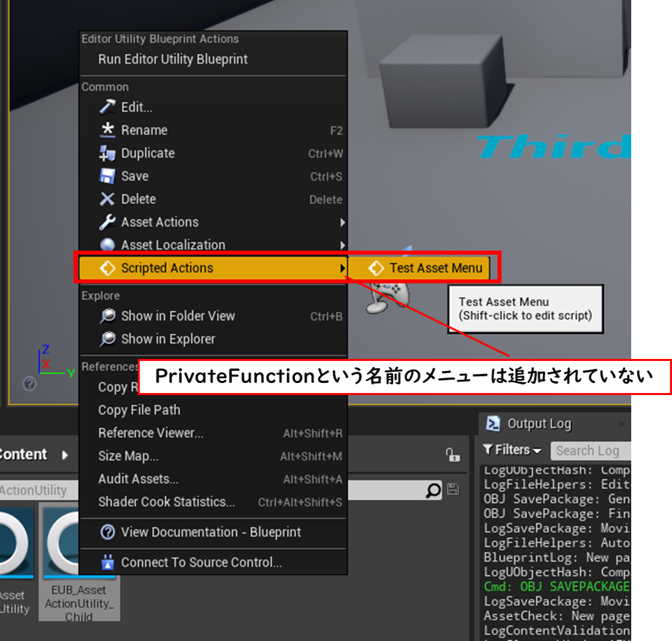Close the Output Log tab

(x=621, y=424)
